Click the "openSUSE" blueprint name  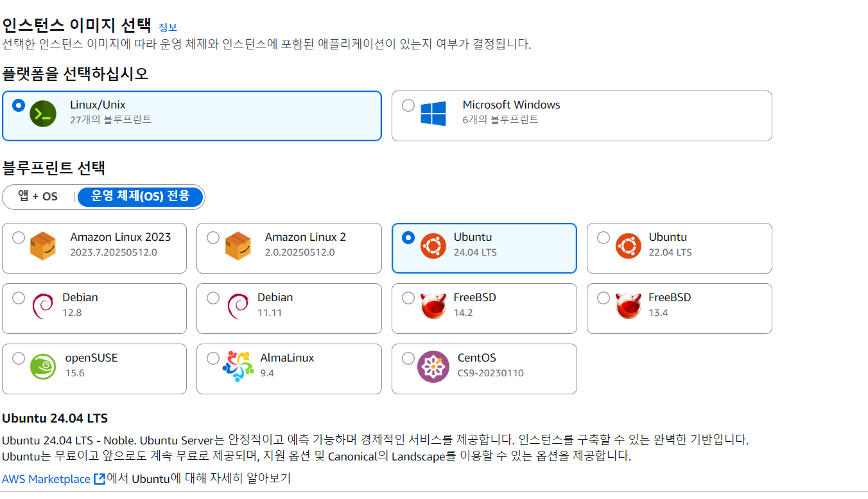pyautogui.click(x=91, y=358)
